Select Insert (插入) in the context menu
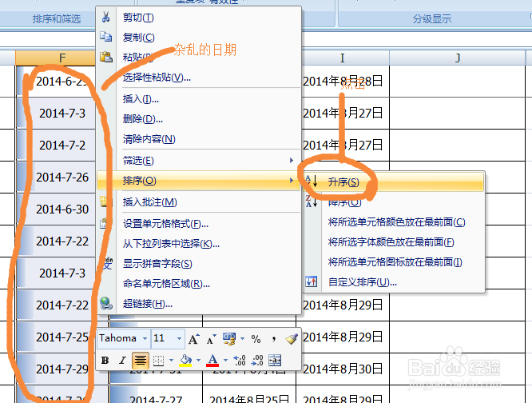Viewport: 532px width, 403px height. (199, 99)
